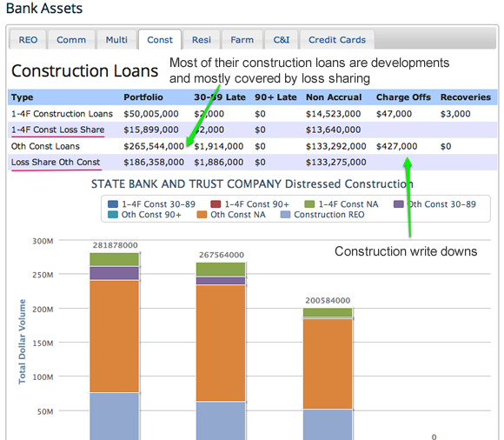Click the orange segment of the 200584000 bar
Image resolution: width=504 pixels, height=440 pixels.
pyautogui.click(x=328, y=363)
